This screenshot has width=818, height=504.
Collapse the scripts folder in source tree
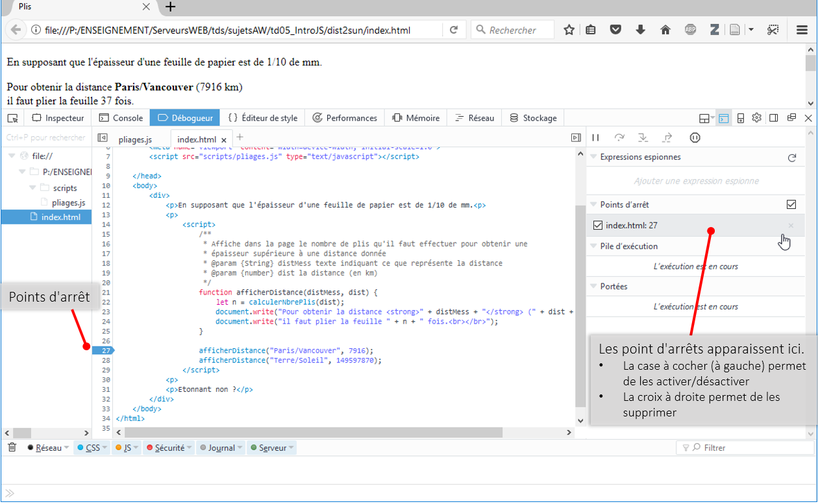point(33,188)
